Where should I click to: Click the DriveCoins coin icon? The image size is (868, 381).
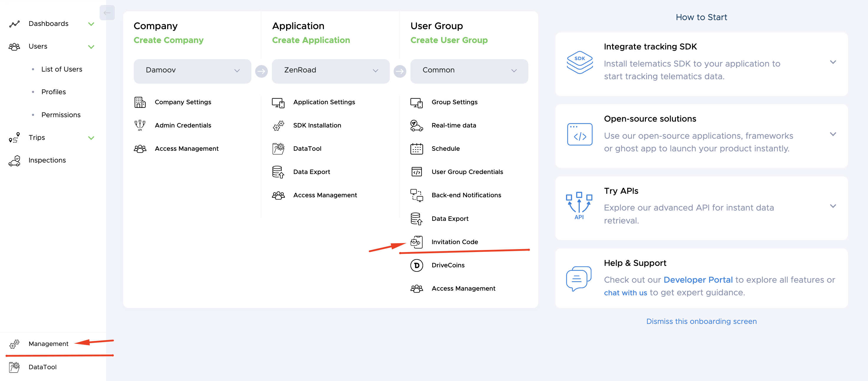[x=417, y=265]
